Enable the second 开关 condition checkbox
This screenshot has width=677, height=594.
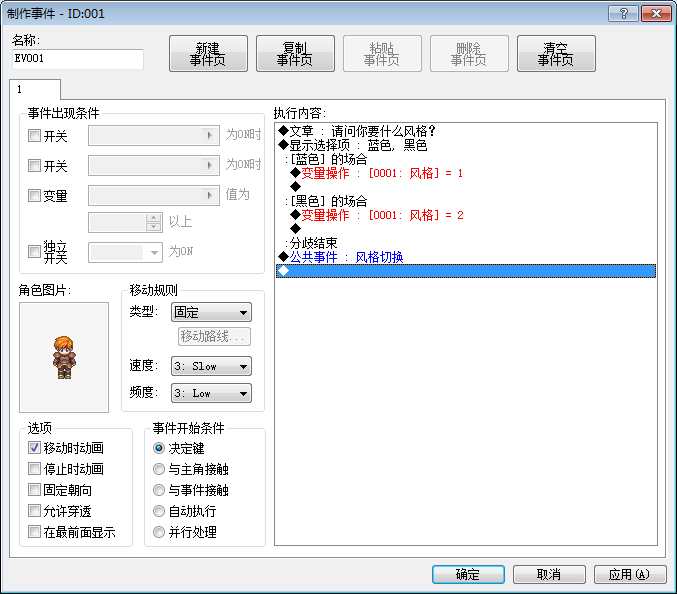coord(34,165)
